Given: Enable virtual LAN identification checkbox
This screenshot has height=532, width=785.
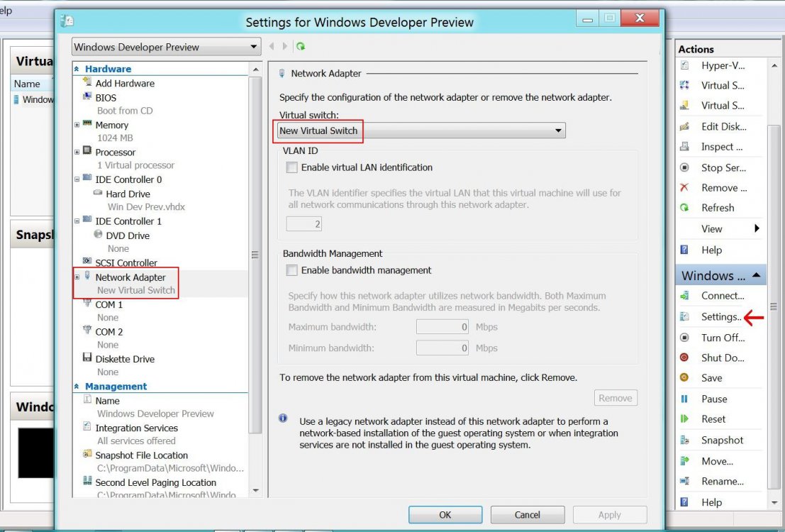Looking at the screenshot, I should coord(291,167).
